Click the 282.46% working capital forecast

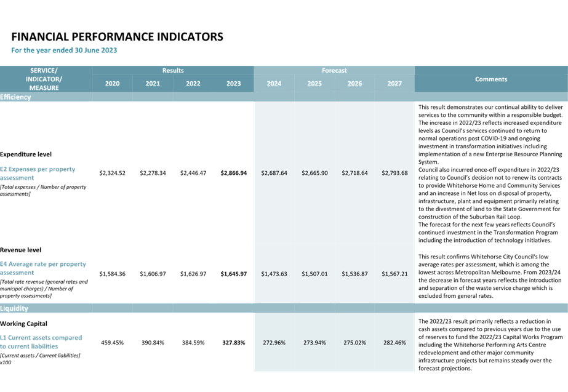(x=394, y=342)
